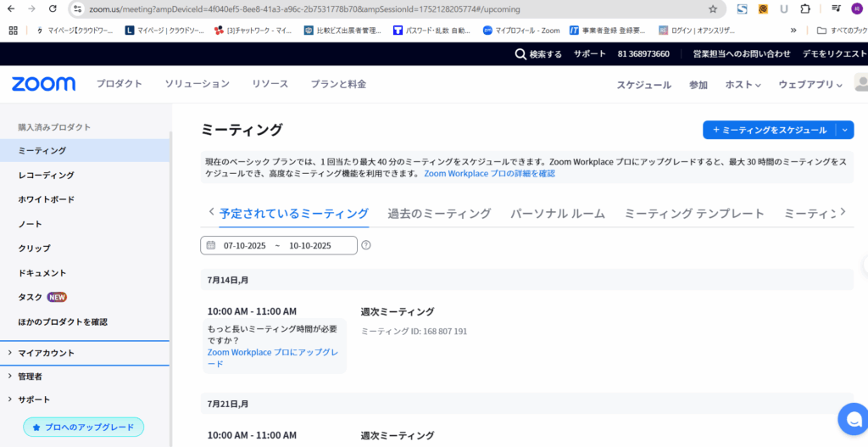Switch to the ミーティング テンプレート tab
Viewport: 868px width, 447px height.
coord(694,213)
